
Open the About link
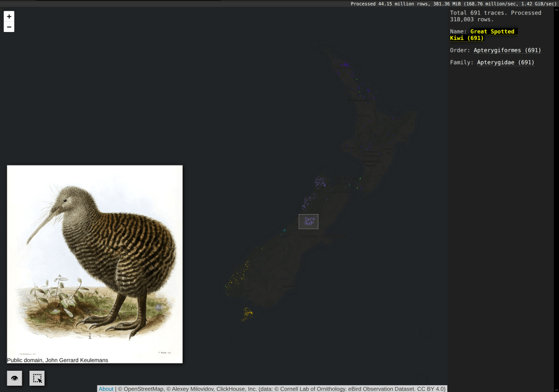(106, 389)
